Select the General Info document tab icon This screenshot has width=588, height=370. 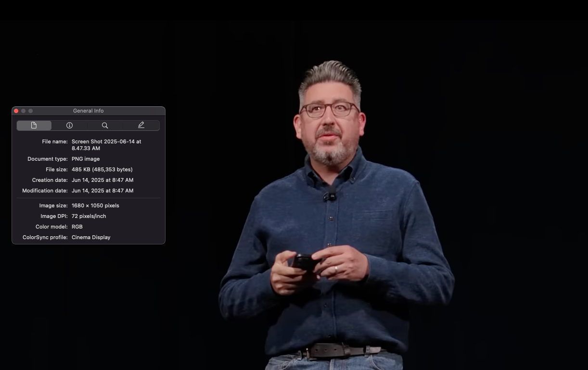tap(34, 125)
